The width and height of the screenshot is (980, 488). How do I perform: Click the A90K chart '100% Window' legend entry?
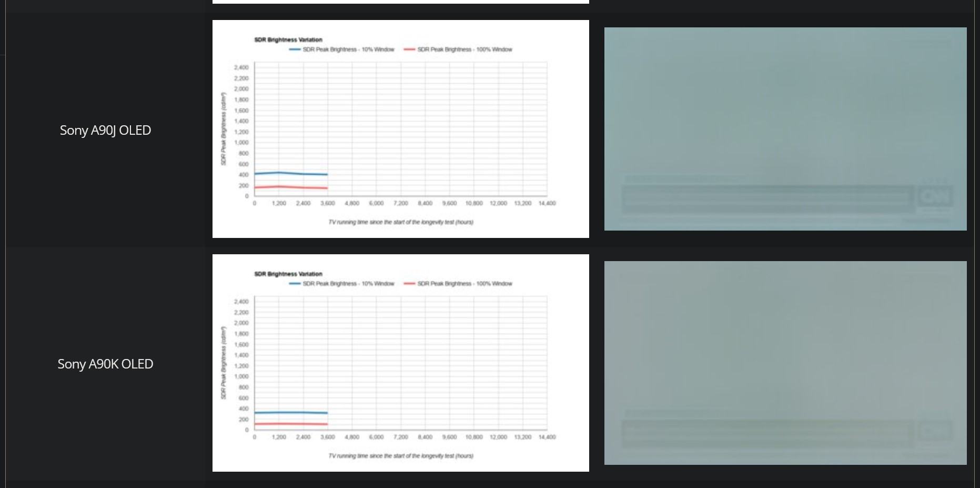point(458,284)
